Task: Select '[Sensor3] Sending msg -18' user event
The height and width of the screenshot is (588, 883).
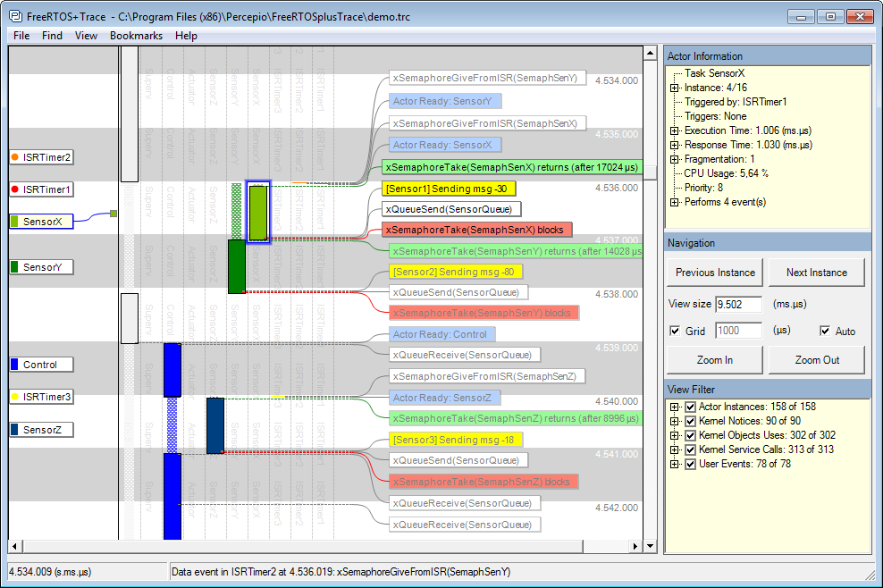Action: tap(455, 440)
